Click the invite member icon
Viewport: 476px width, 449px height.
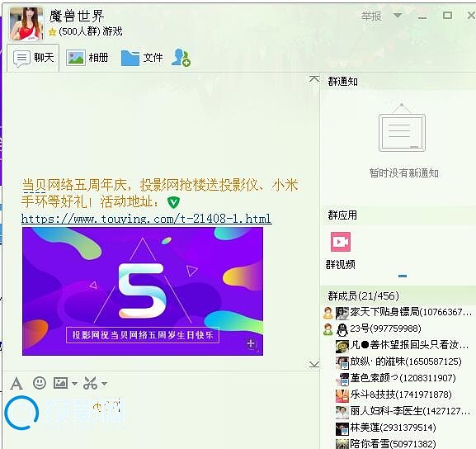tap(181, 57)
